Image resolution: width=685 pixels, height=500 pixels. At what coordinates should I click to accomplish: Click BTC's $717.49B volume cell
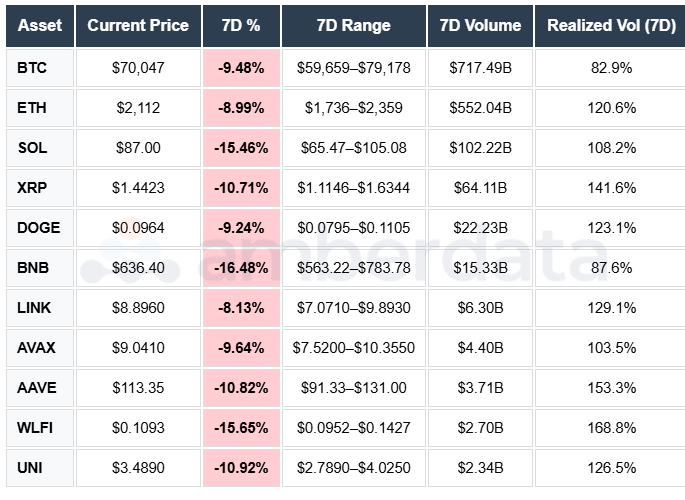480,68
